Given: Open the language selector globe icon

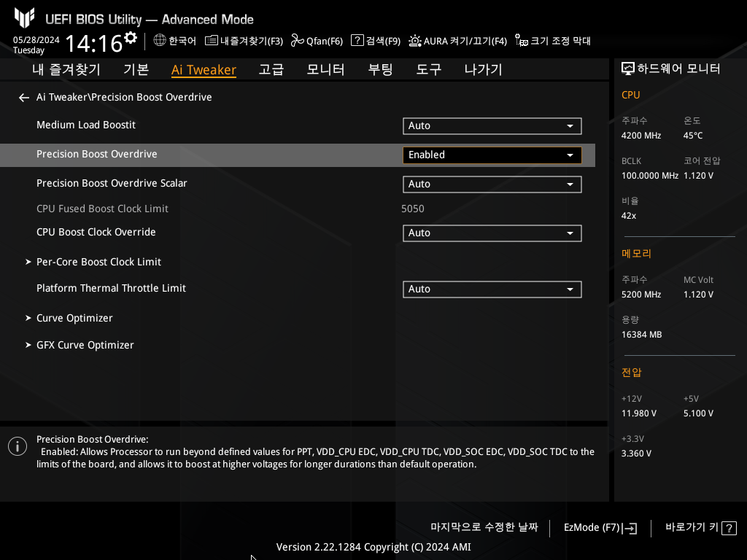Looking at the screenshot, I should 160,41.
